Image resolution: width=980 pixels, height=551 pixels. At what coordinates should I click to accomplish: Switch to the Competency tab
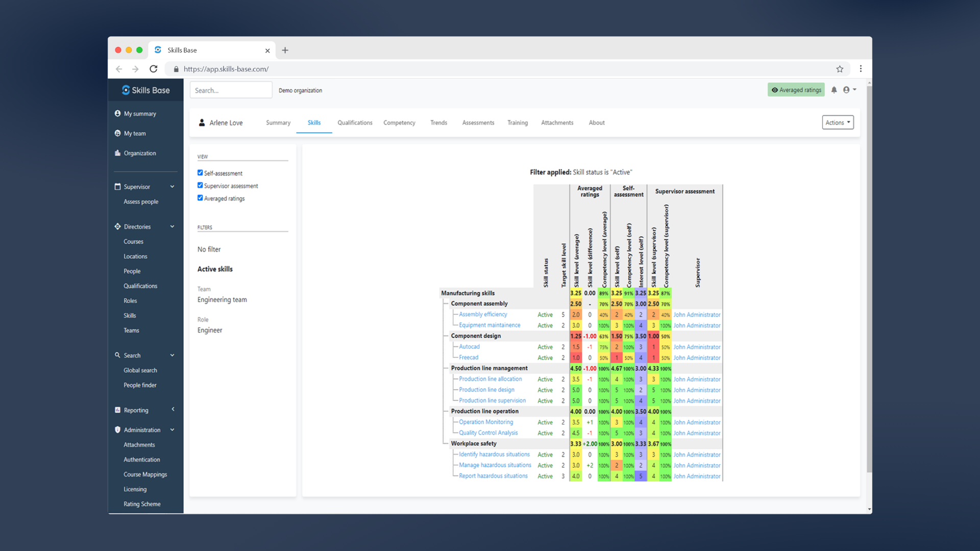(399, 122)
